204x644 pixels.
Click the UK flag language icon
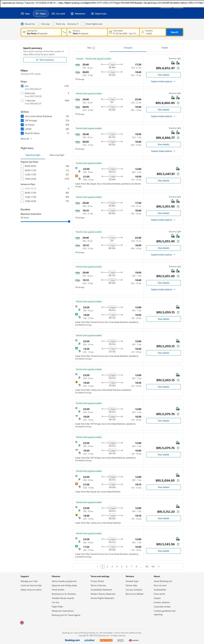(22, 623)
